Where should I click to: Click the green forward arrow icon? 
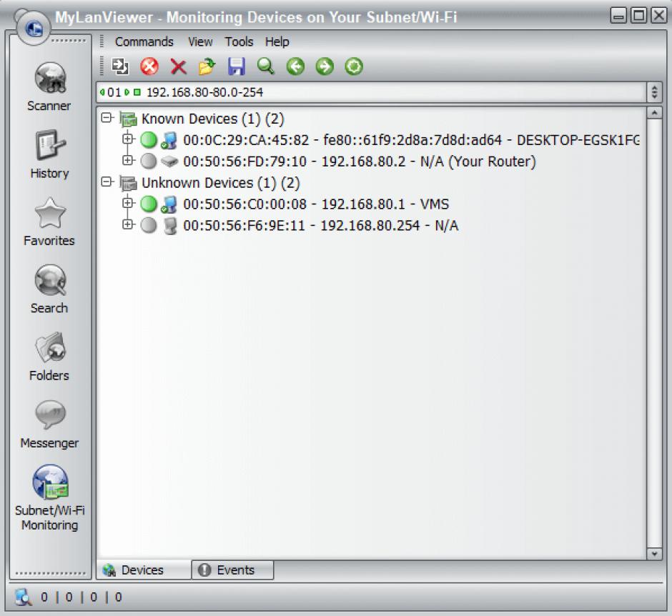click(325, 66)
